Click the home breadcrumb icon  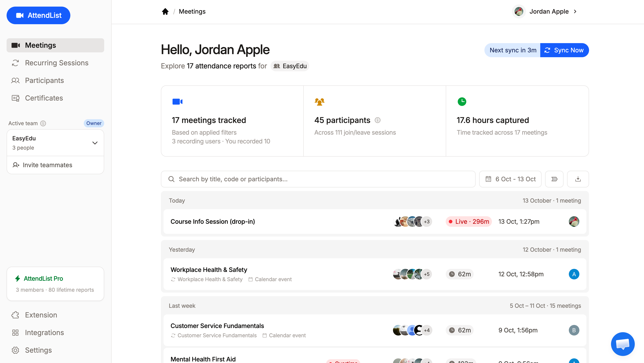point(165,11)
